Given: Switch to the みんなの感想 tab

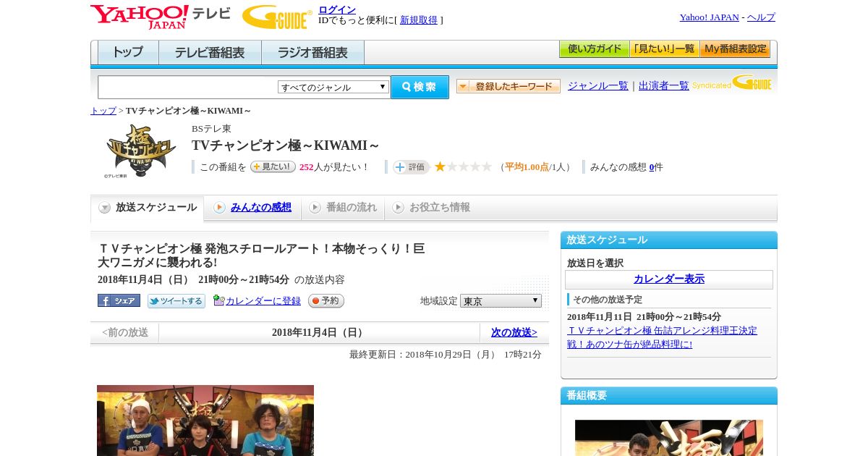Looking at the screenshot, I should (x=252, y=208).
